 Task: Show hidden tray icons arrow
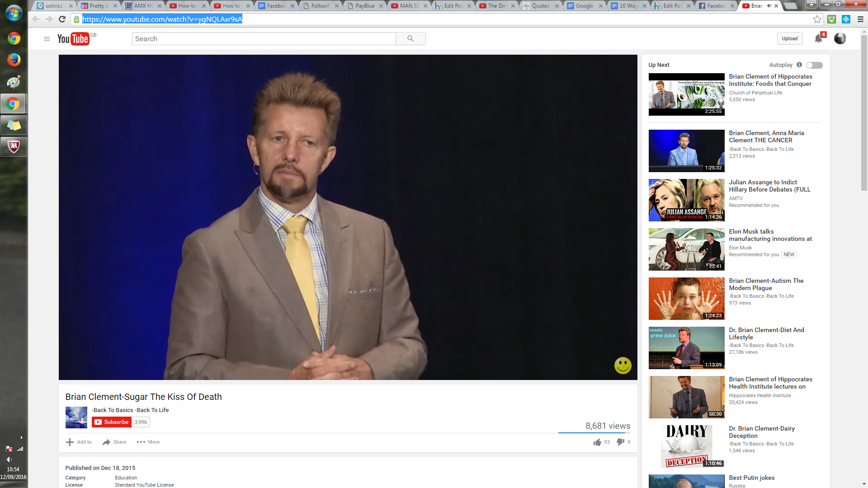pyautogui.click(x=21, y=437)
